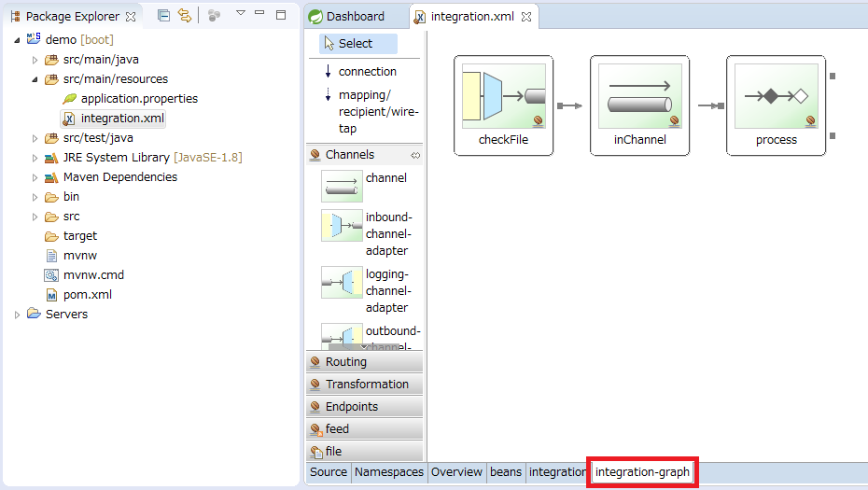
Task: Click the Collapse All icon in Package Explorer
Action: click(163, 16)
